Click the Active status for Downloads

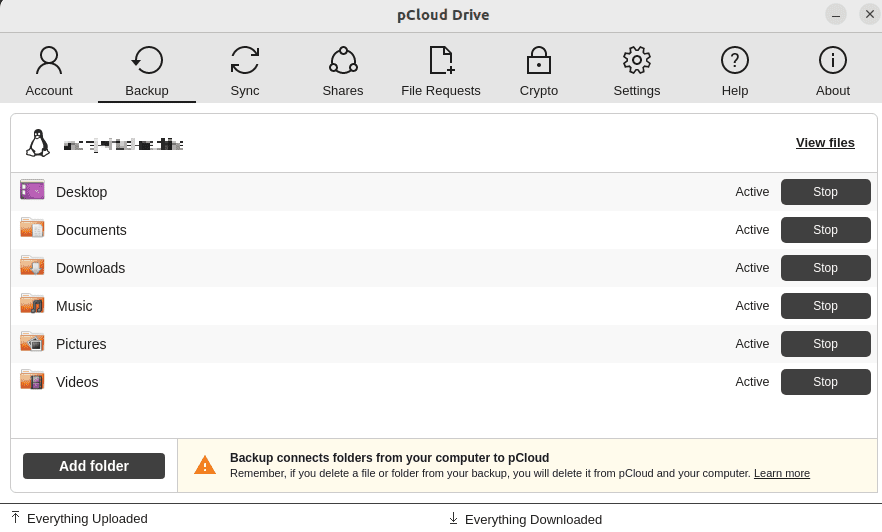pos(752,268)
